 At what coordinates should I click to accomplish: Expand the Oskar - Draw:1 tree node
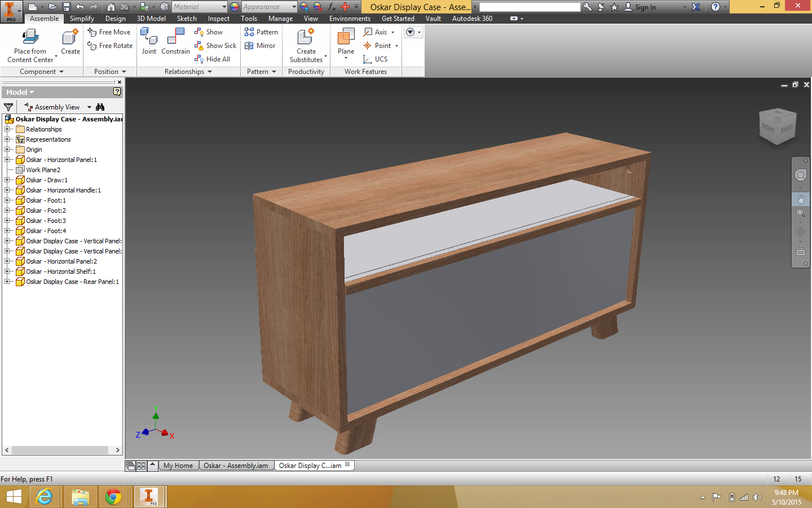pos(7,180)
